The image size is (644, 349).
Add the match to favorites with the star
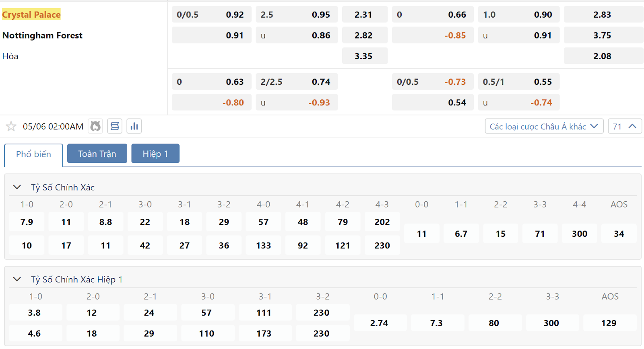(11, 127)
